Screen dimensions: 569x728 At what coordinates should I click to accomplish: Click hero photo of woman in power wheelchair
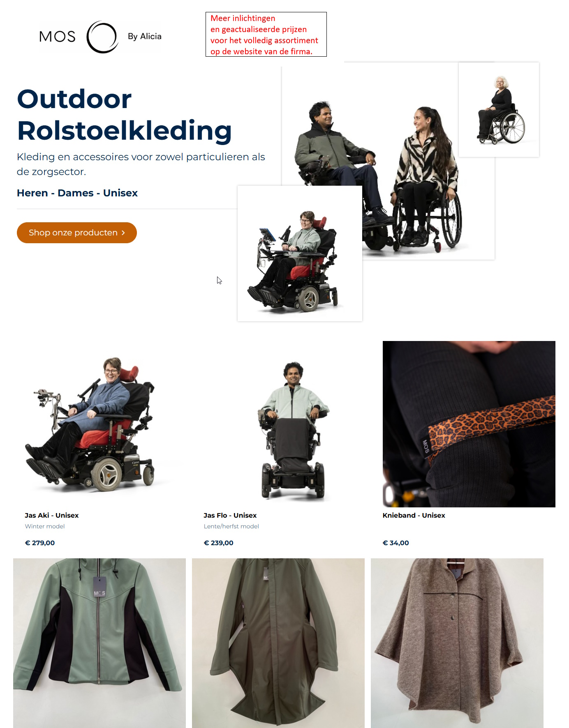click(300, 253)
